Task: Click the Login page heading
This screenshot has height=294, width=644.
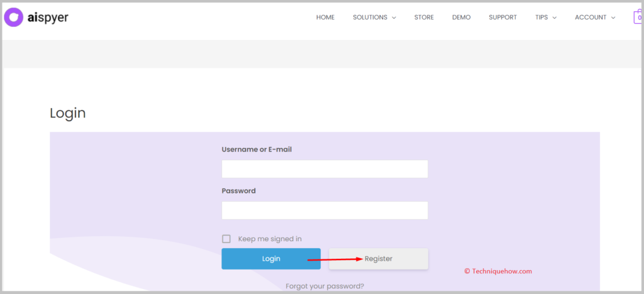Action: (x=68, y=112)
